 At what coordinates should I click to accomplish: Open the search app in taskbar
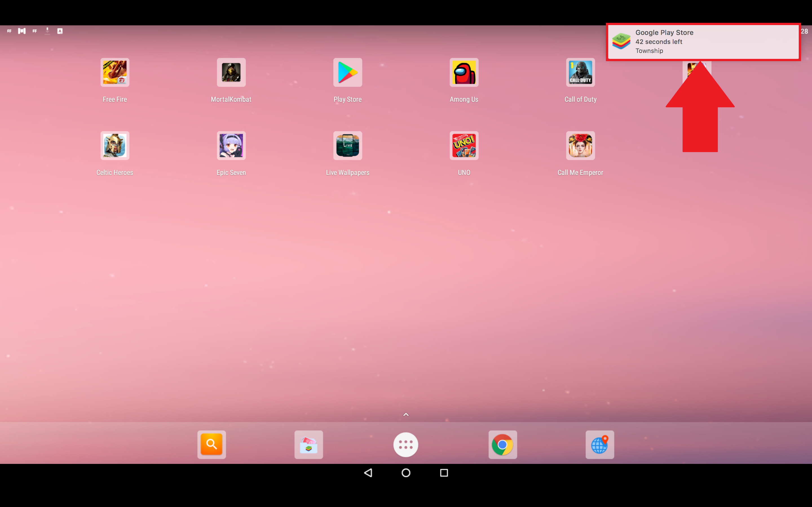pos(212,444)
